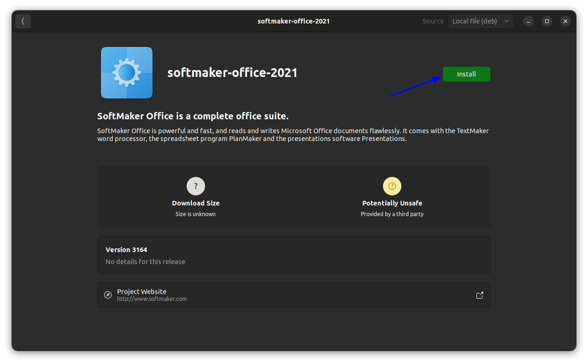Close the software window

565,21
